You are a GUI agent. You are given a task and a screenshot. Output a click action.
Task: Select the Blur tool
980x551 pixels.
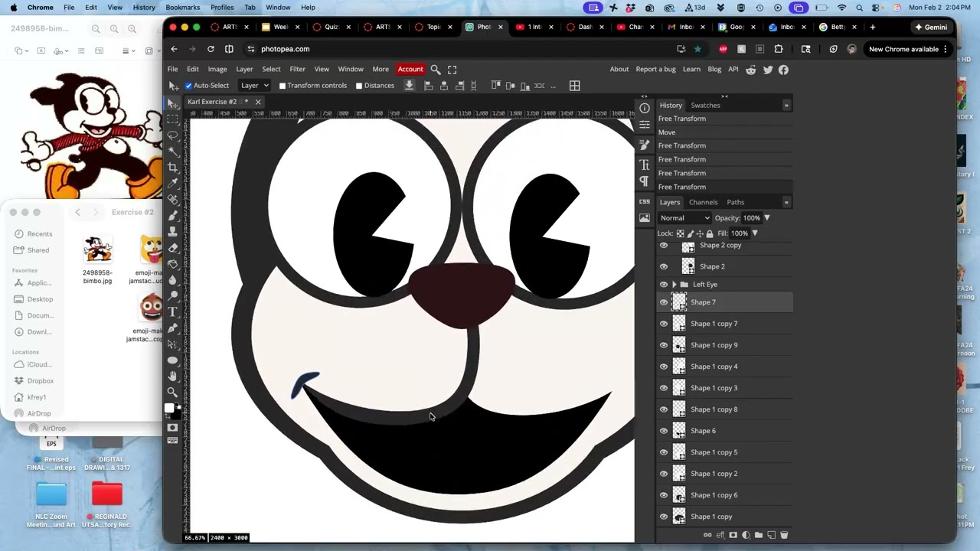click(x=173, y=279)
